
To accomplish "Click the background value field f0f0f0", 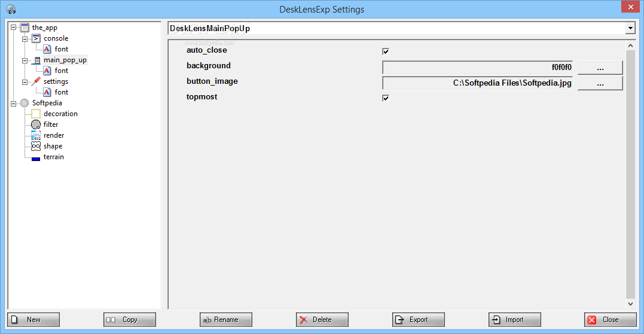I will 478,68.
